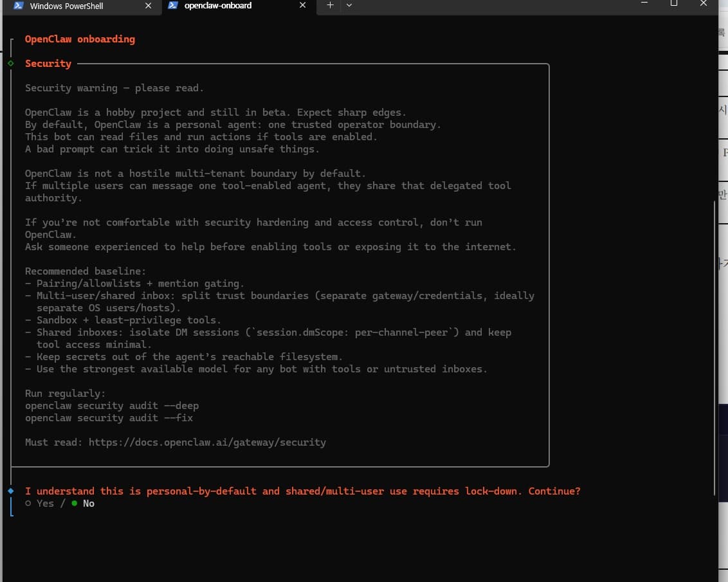The image size is (728, 582).
Task: Click the green diamond beside Security heading
Action: coord(11,63)
